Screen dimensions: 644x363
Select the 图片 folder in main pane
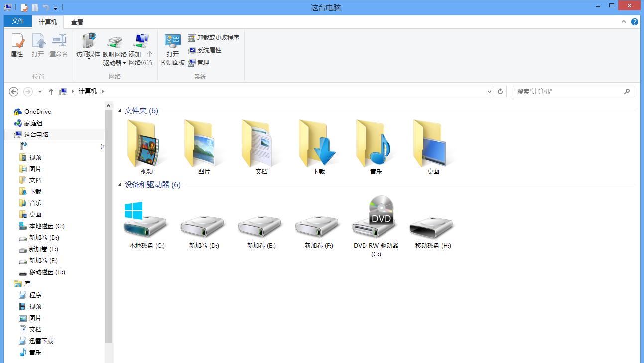pos(204,146)
